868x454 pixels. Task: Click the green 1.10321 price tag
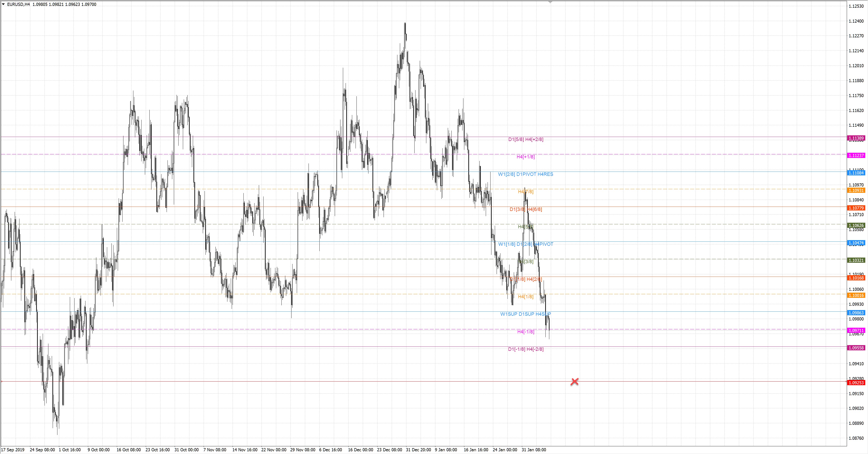click(856, 260)
